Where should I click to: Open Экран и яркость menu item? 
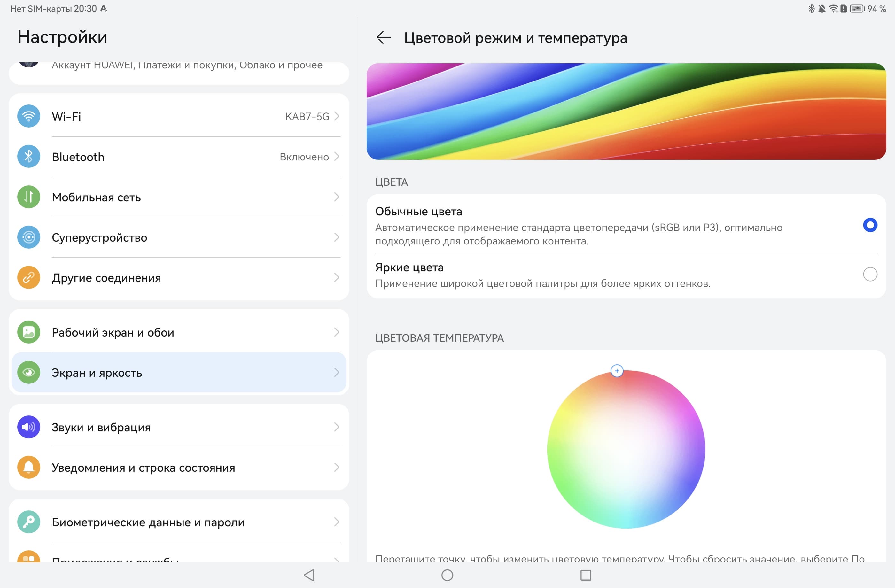tap(179, 373)
